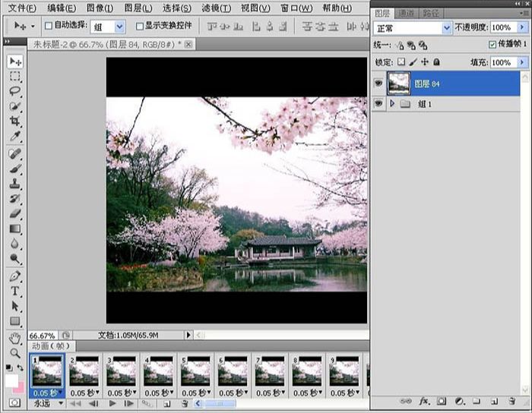Select the Crop tool
Image resolution: width=532 pixels, height=413 pixels.
pos(15,121)
